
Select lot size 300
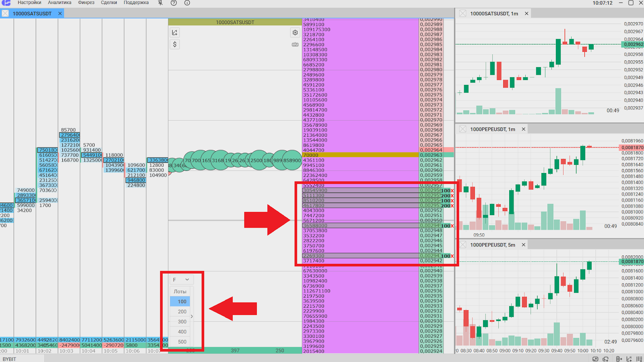pos(180,321)
